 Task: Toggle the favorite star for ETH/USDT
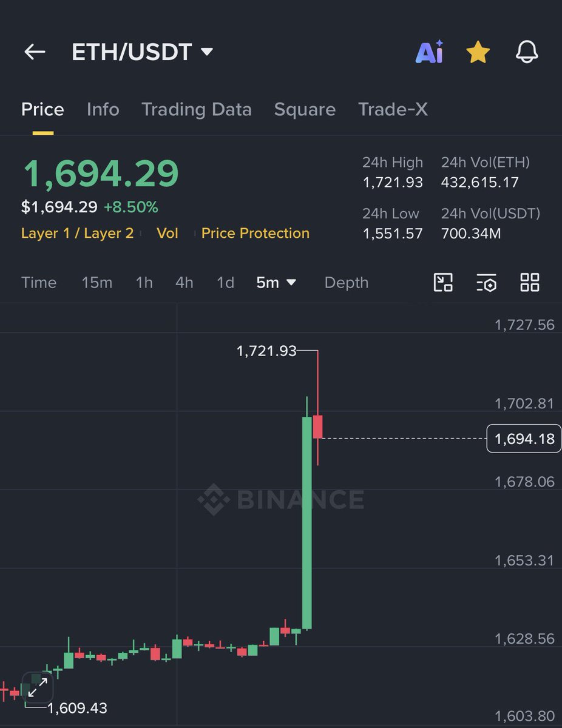pyautogui.click(x=478, y=53)
